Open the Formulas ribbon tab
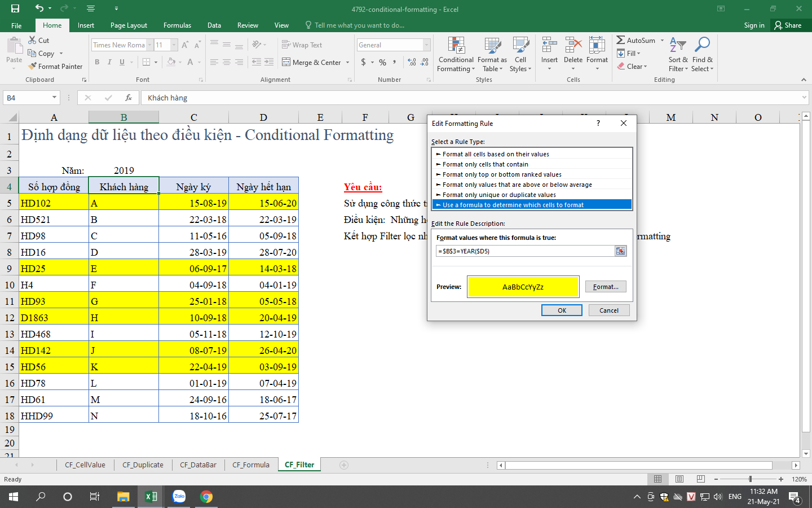 [177, 25]
